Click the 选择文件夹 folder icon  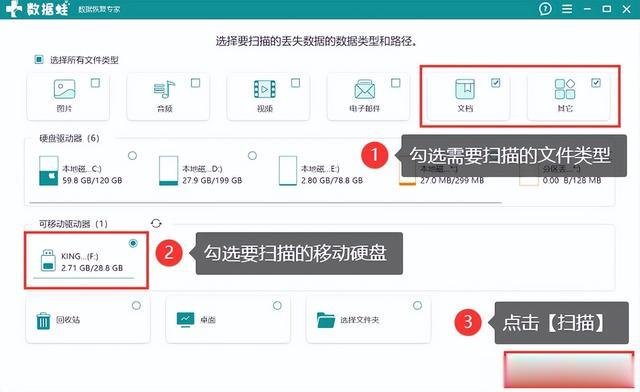[326, 320]
